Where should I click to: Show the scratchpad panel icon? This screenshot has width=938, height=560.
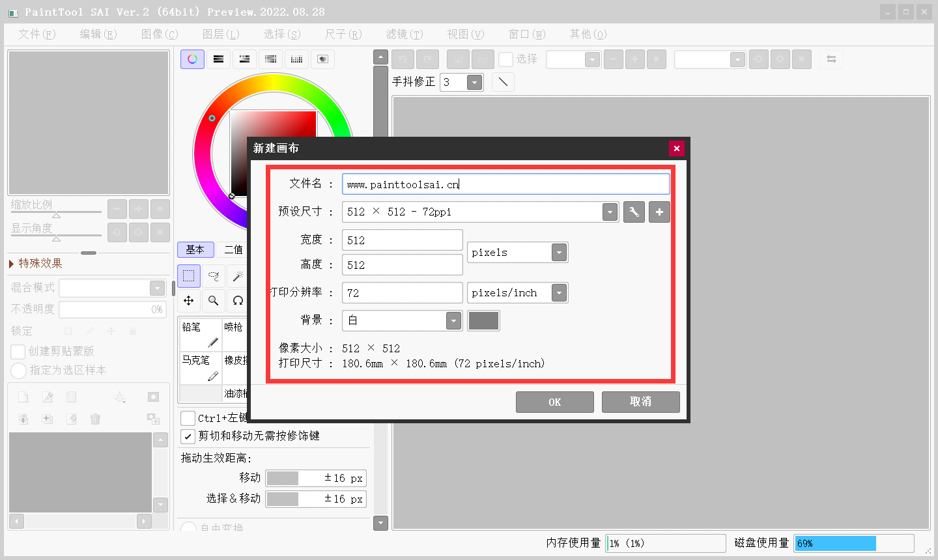[x=322, y=59]
